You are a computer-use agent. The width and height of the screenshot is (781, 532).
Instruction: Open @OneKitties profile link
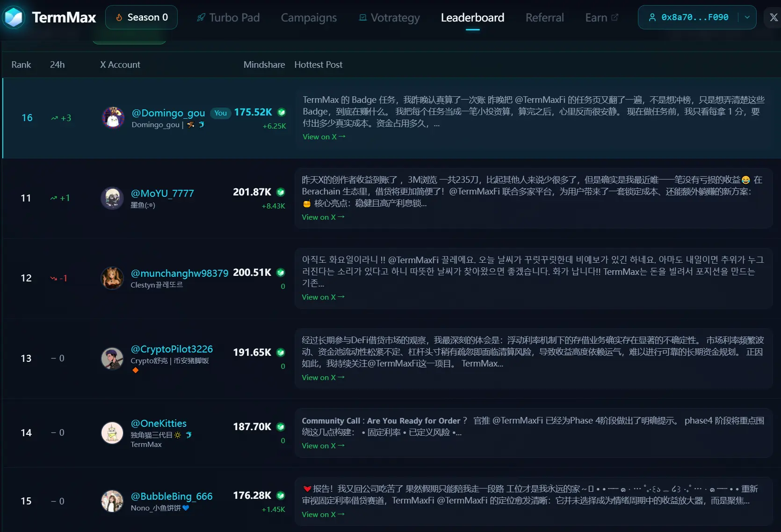[159, 424]
